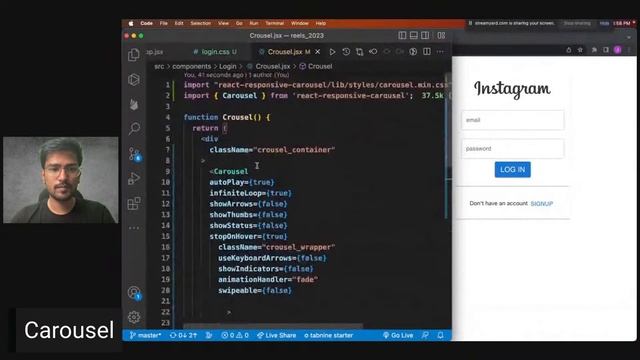
Task: Click the SIGNUP link
Action: point(542,203)
